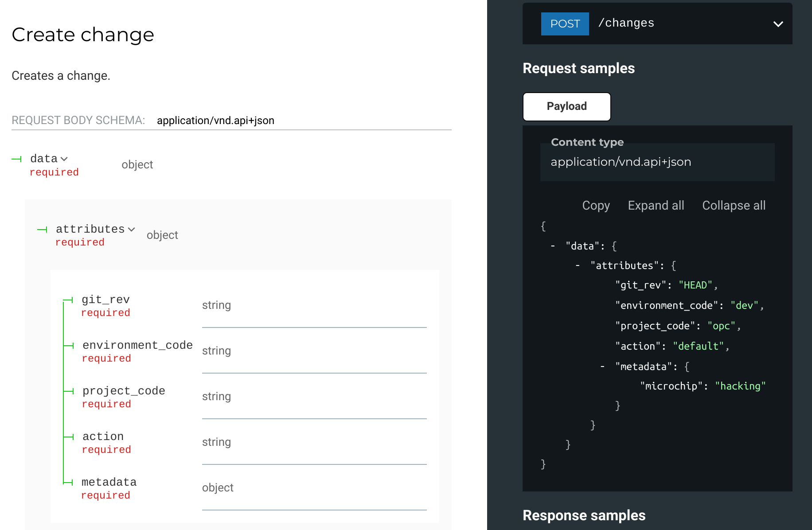
Task: Click the action property name
Action: 103,436
